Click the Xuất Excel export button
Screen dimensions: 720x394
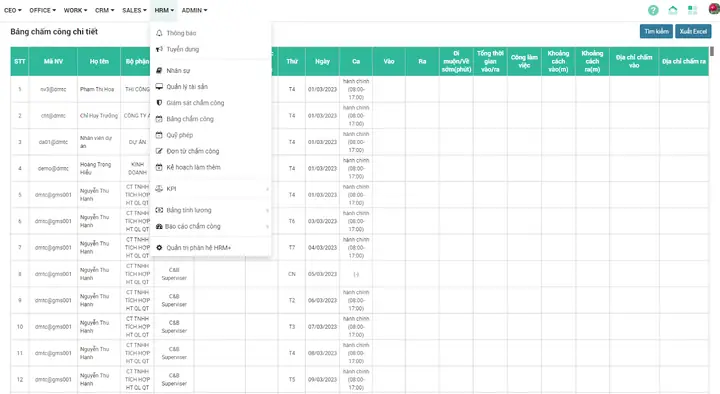[693, 31]
